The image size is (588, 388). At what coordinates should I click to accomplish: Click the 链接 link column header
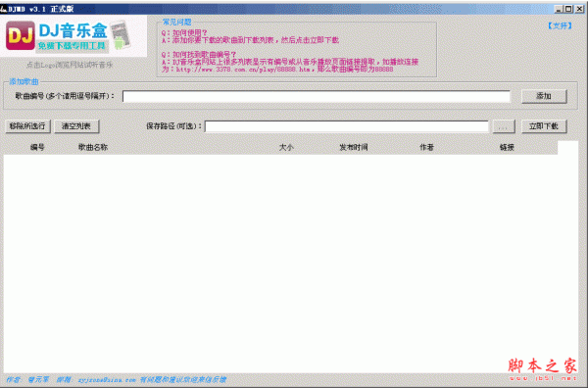tap(507, 147)
